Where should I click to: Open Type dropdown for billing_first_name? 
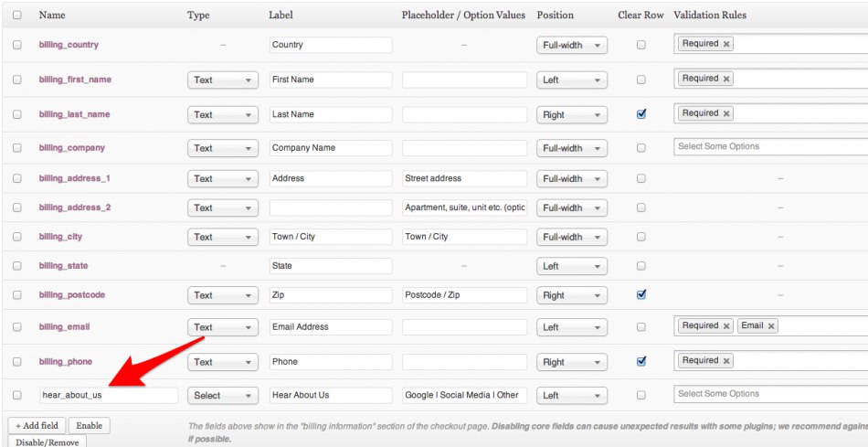[x=222, y=80]
